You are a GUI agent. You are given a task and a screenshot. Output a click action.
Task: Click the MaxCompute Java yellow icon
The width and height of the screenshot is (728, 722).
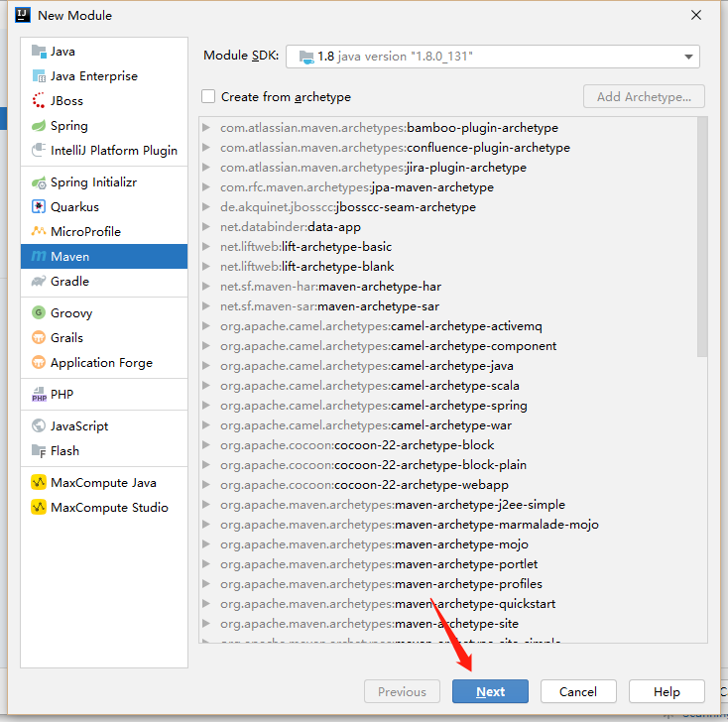point(39,482)
